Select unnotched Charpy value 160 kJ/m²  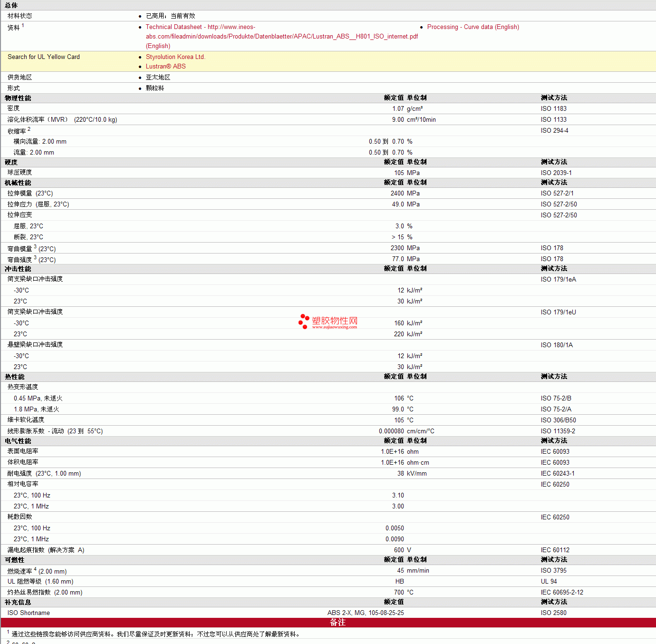408,323
